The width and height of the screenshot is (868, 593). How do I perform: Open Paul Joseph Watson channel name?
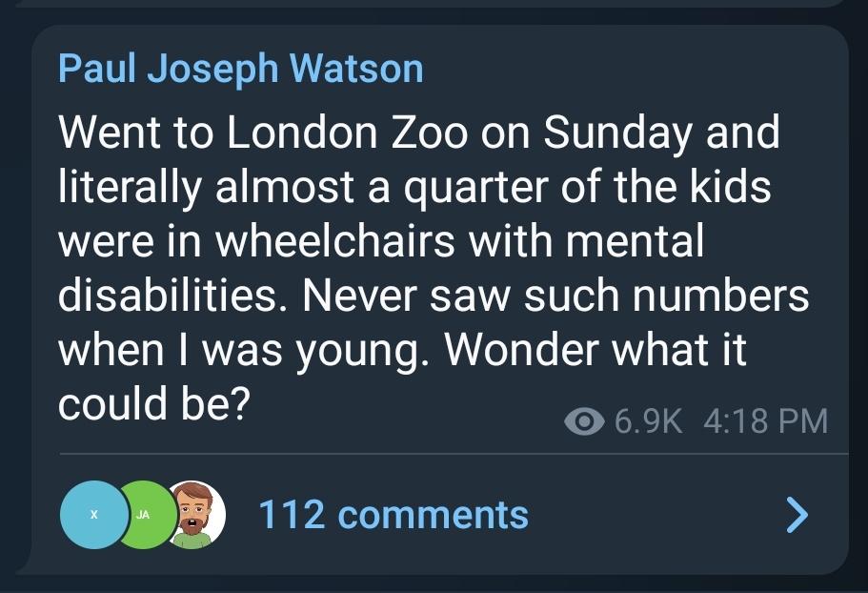(241, 69)
